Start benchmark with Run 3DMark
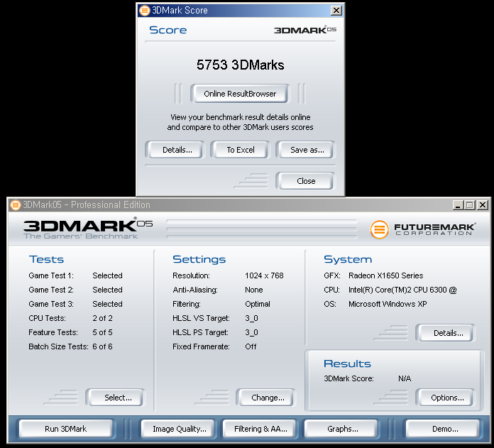Image resolution: width=494 pixels, height=448 pixels. coord(65,429)
